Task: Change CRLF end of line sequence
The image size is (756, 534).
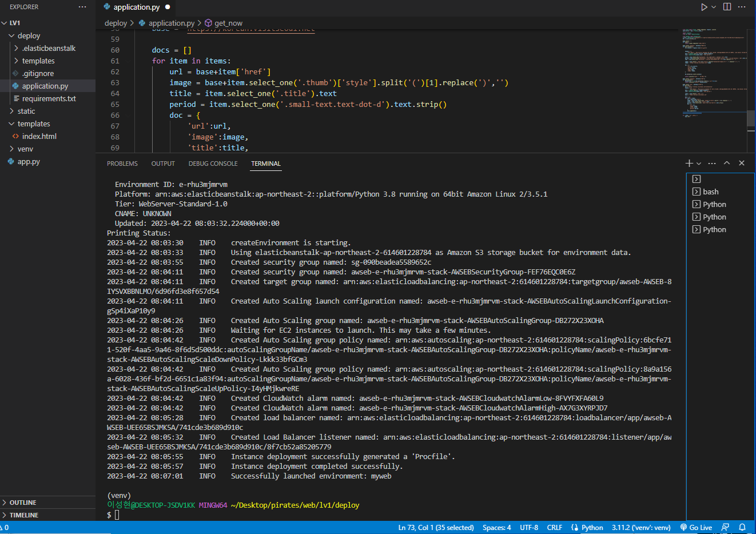Action: click(x=554, y=527)
